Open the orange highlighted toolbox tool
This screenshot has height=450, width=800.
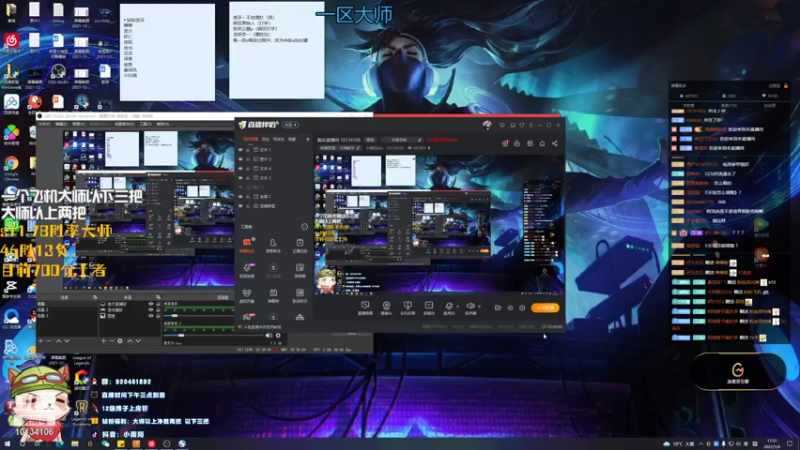[x=247, y=244]
